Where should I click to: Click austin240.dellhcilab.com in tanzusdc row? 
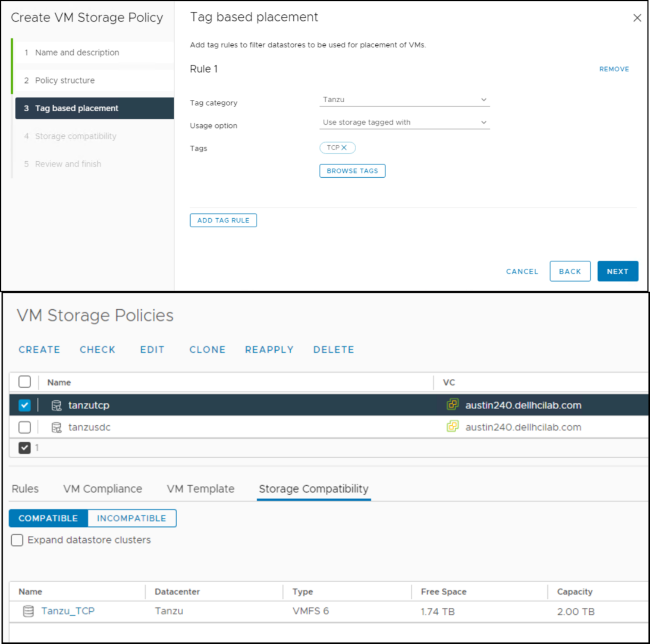click(x=523, y=427)
